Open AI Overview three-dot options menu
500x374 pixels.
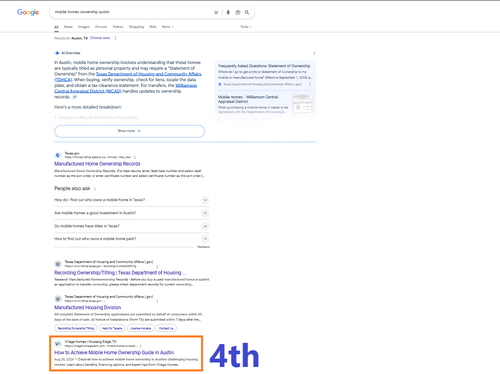[x=314, y=53]
